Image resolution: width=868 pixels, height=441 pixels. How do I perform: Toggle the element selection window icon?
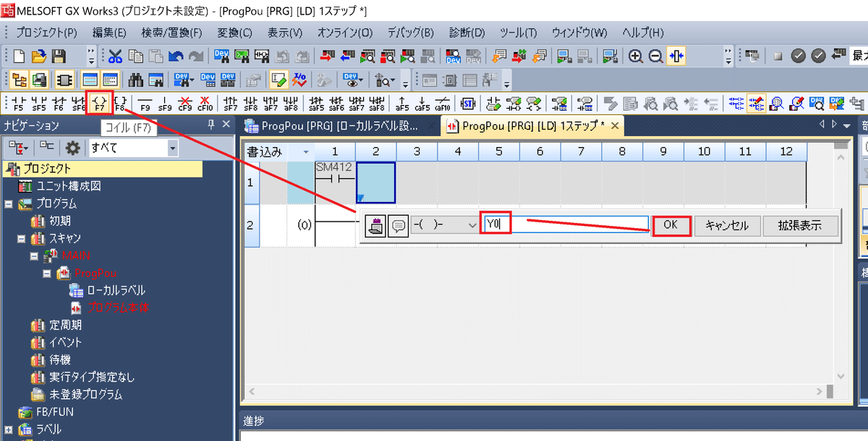click(64, 80)
